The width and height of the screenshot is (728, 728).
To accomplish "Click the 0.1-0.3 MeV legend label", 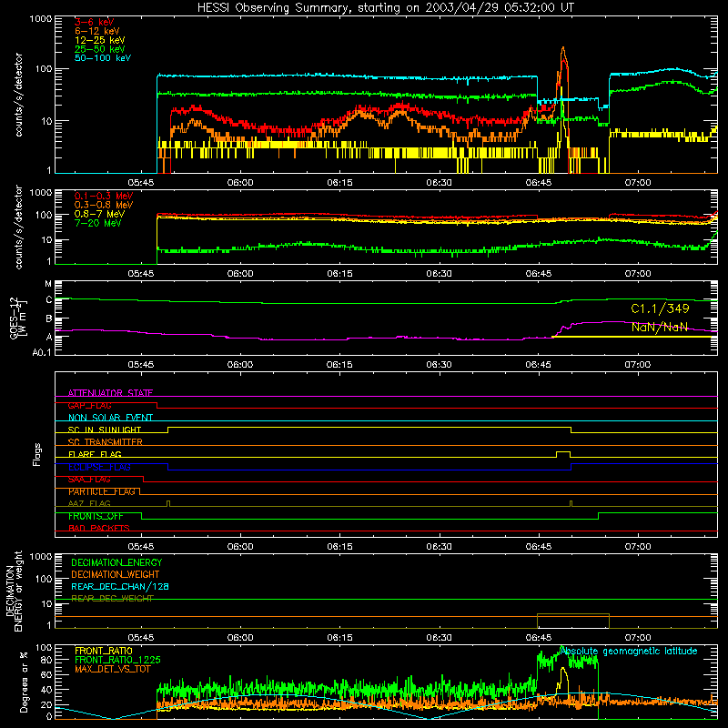I will 104,196.
